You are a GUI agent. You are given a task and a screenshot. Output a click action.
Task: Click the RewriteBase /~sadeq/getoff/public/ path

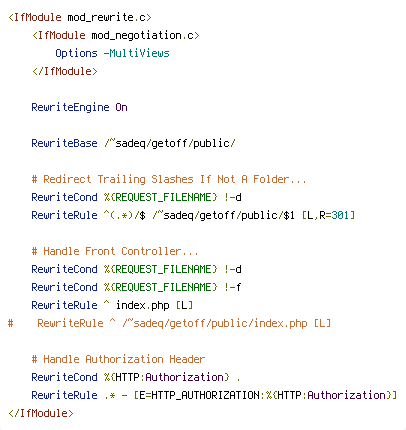pyautogui.click(x=170, y=143)
